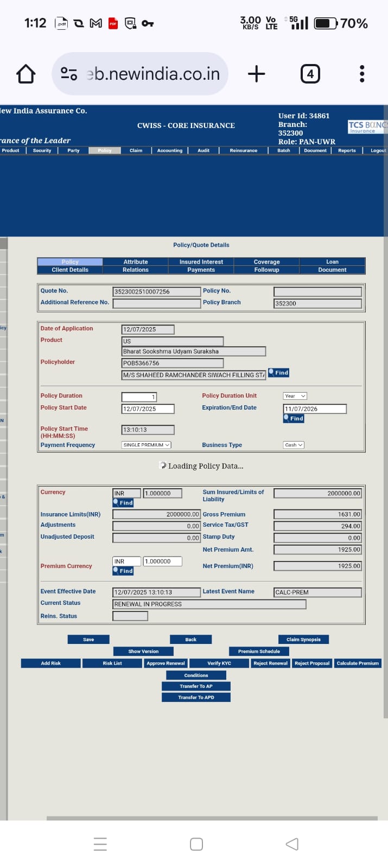This screenshot has width=388, height=868.
Task: Open the Accounting menu
Action: click(170, 150)
